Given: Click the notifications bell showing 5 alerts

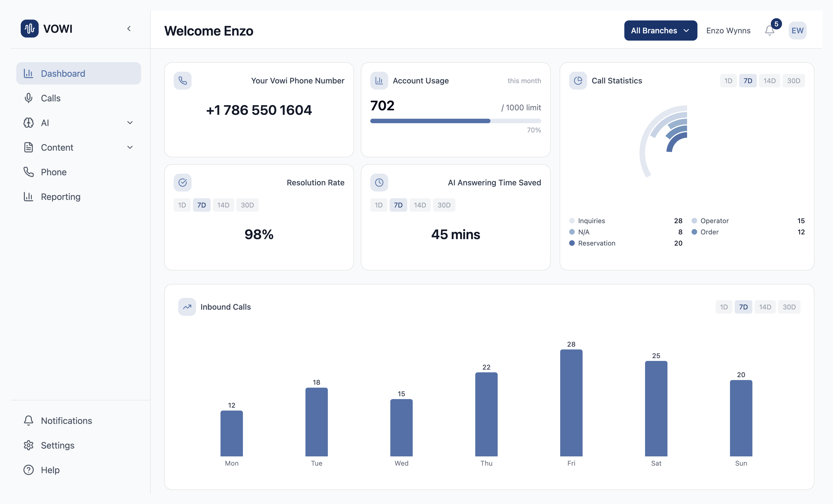Looking at the screenshot, I should [x=770, y=31].
